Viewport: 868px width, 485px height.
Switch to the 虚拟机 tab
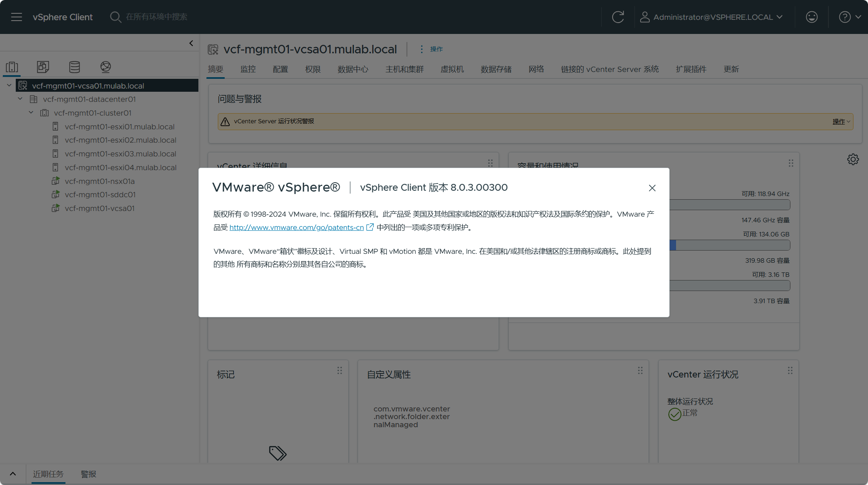452,69
